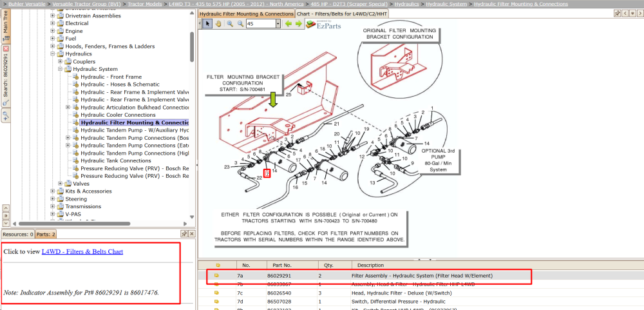644x310 pixels.
Task: Add part 7d to cart
Action: click(x=217, y=302)
